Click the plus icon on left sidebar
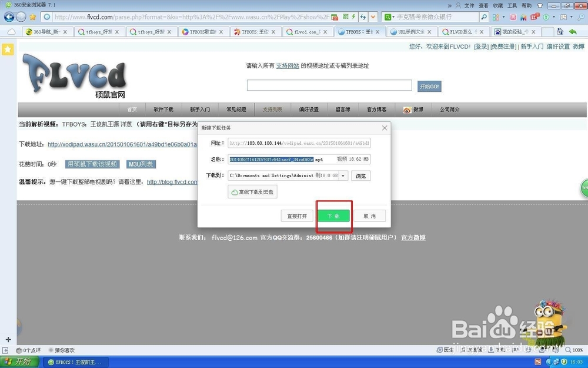The width and height of the screenshot is (588, 368). [x=8, y=340]
